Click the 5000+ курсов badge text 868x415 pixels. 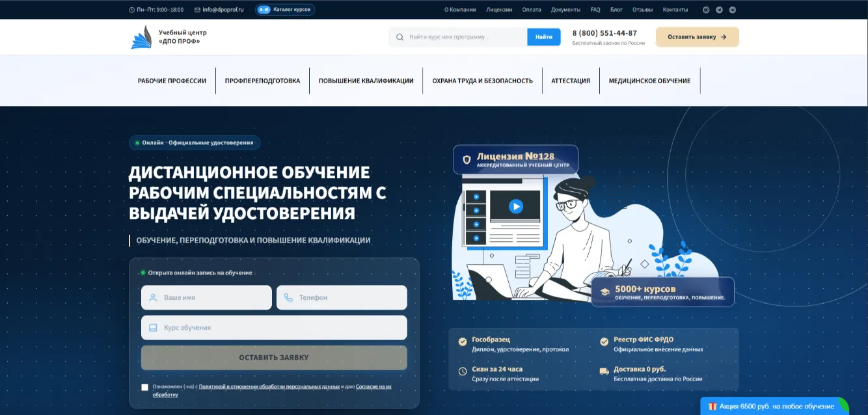tap(645, 289)
